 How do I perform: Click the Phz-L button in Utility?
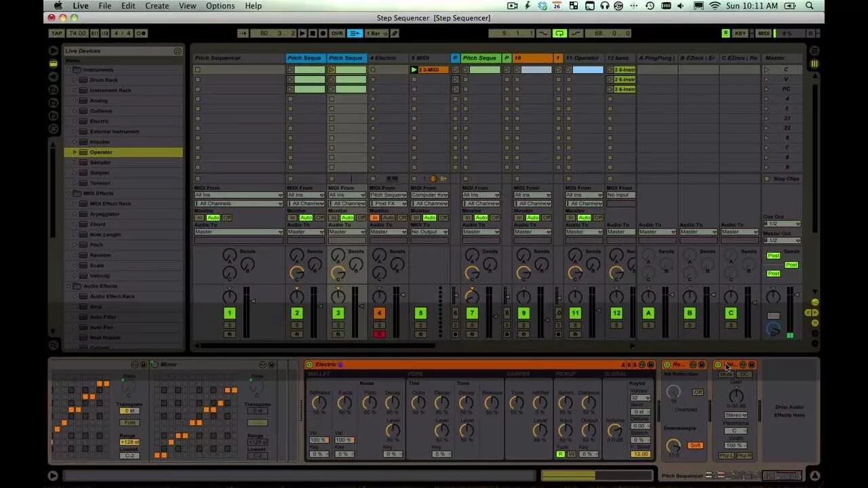(x=726, y=455)
